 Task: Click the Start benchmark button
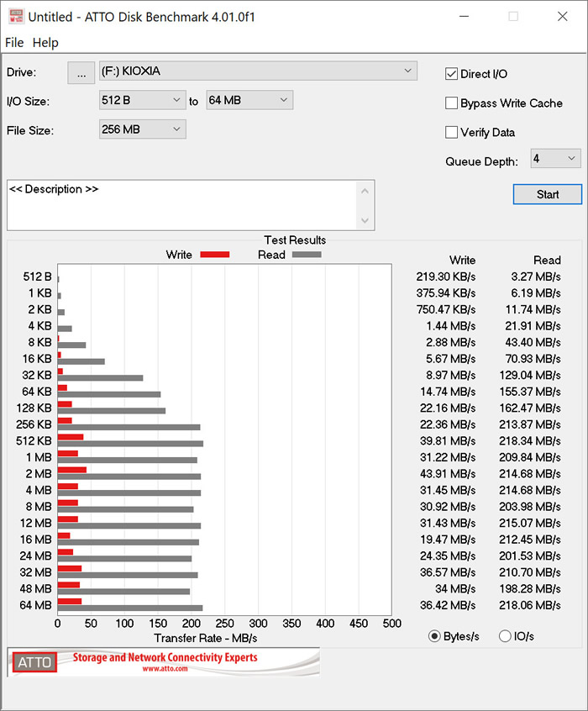(x=547, y=194)
